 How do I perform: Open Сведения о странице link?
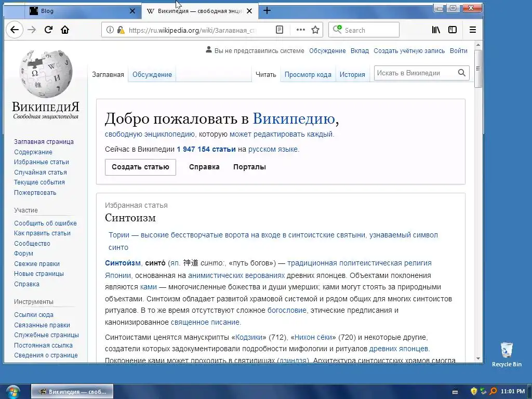(x=46, y=355)
